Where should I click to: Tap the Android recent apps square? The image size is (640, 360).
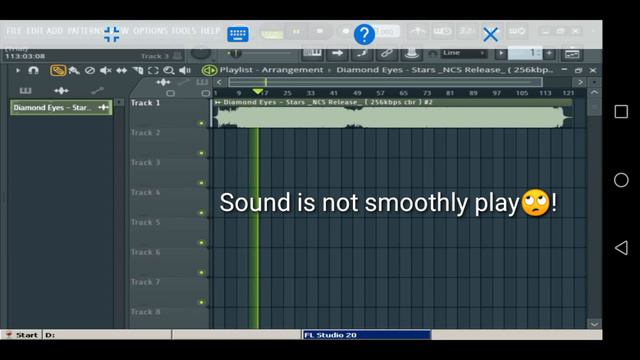tap(621, 111)
